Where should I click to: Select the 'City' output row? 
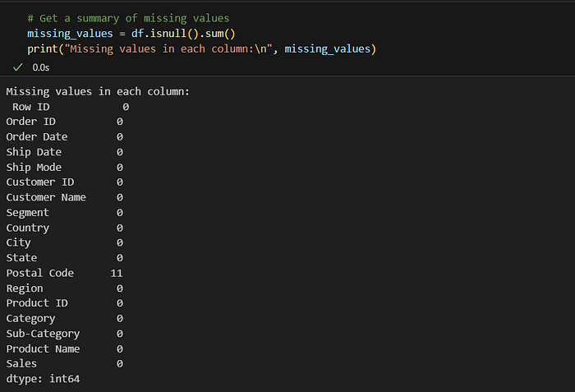click(65, 242)
